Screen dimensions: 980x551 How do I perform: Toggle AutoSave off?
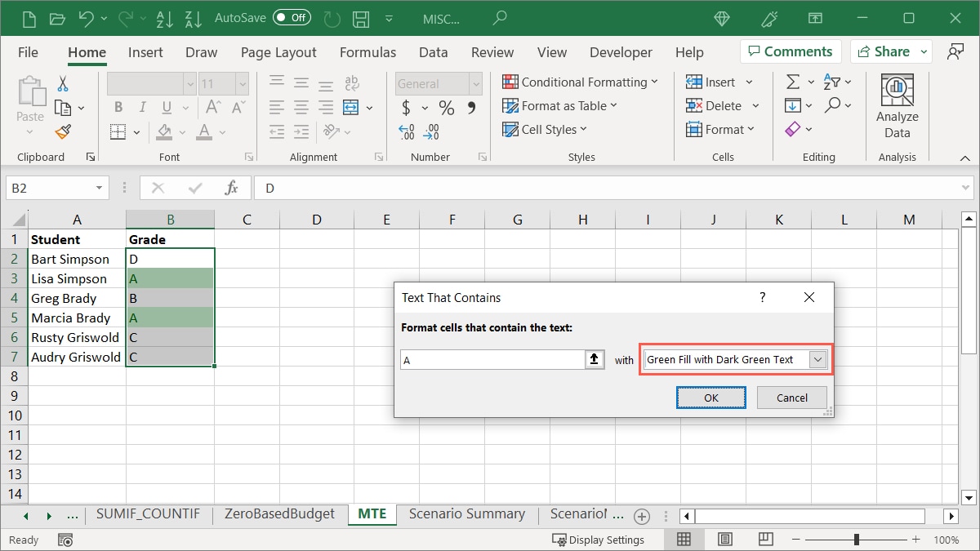pyautogui.click(x=291, y=16)
